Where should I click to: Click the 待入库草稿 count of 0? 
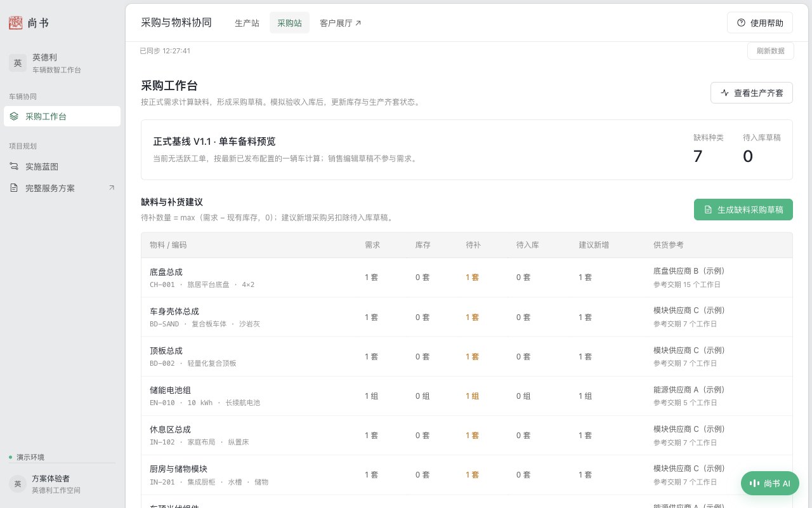748,156
